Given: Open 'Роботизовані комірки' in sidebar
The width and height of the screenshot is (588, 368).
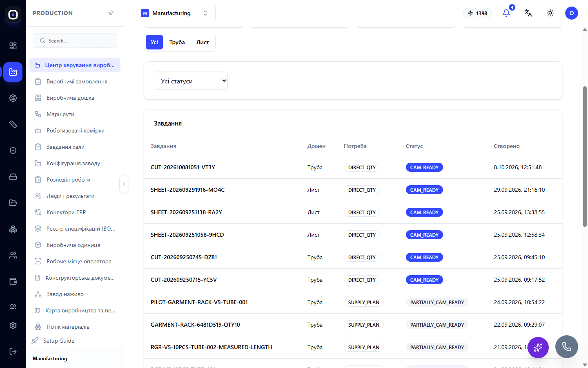Looking at the screenshot, I should (x=75, y=130).
